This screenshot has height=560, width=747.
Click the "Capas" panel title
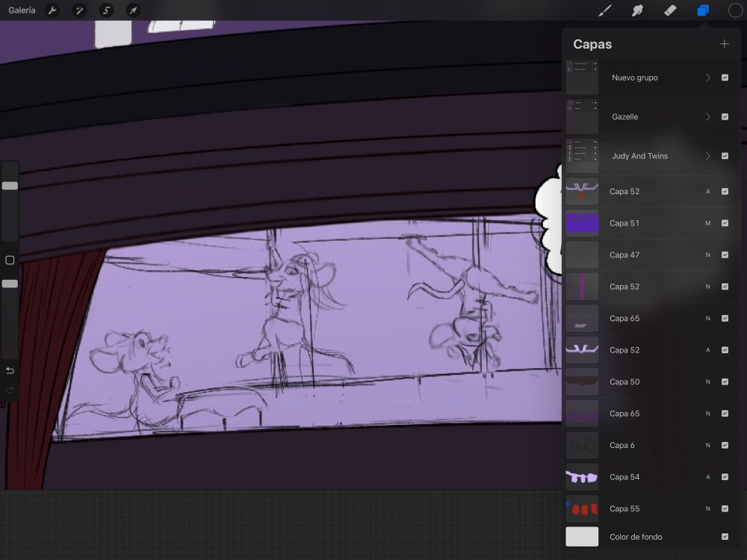point(592,44)
